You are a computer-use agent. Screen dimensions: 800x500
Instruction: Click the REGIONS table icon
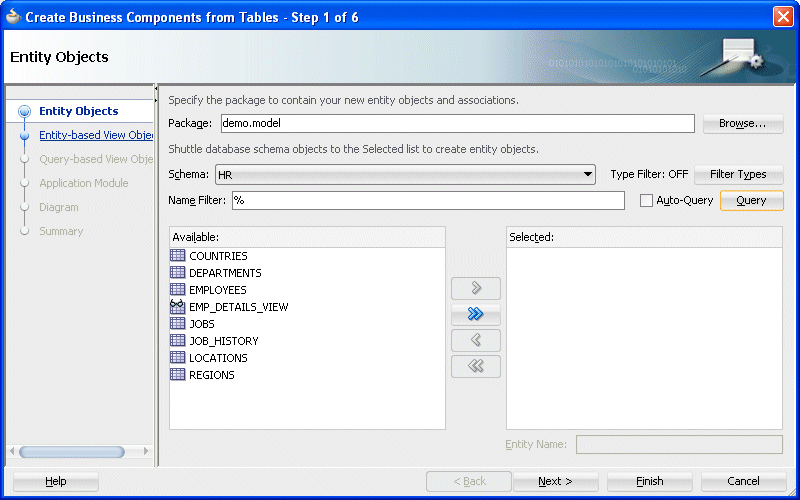pyautogui.click(x=178, y=374)
